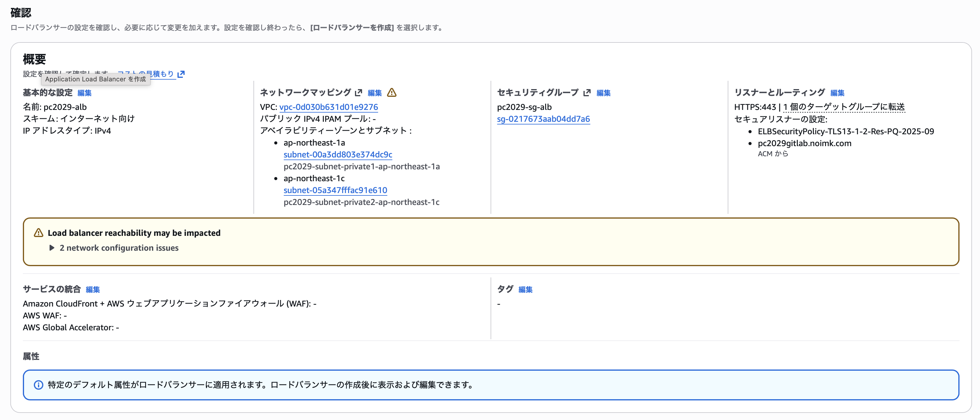Image resolution: width=980 pixels, height=420 pixels.
Task: Open subnet-05a347fffac91e610 link
Action: 335,190
